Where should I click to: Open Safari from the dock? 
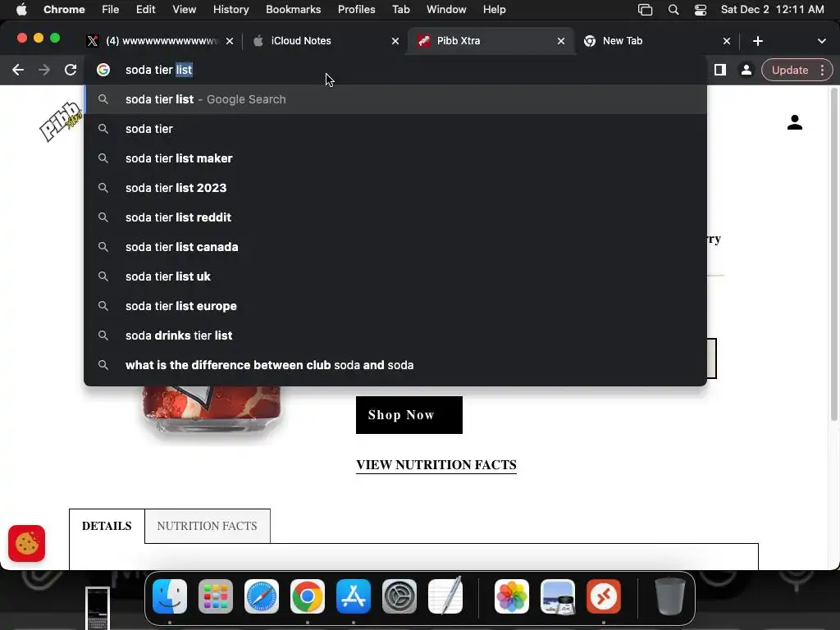click(262, 596)
